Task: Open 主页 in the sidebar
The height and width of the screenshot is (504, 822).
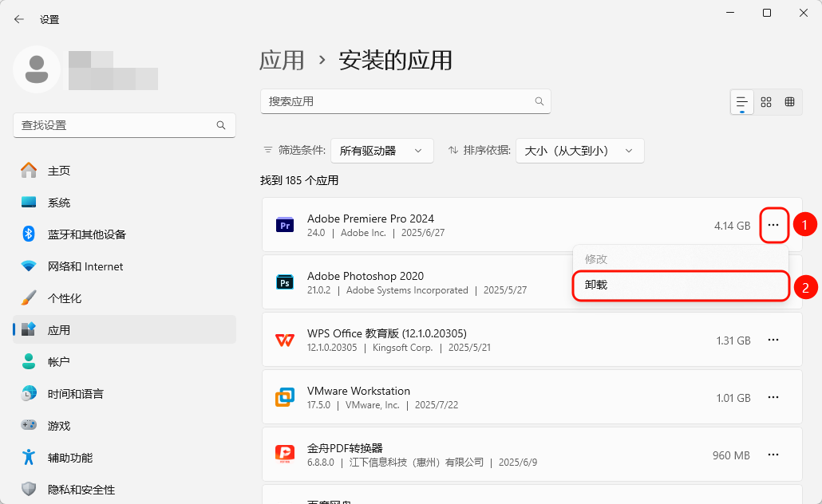Action: [x=124, y=171]
